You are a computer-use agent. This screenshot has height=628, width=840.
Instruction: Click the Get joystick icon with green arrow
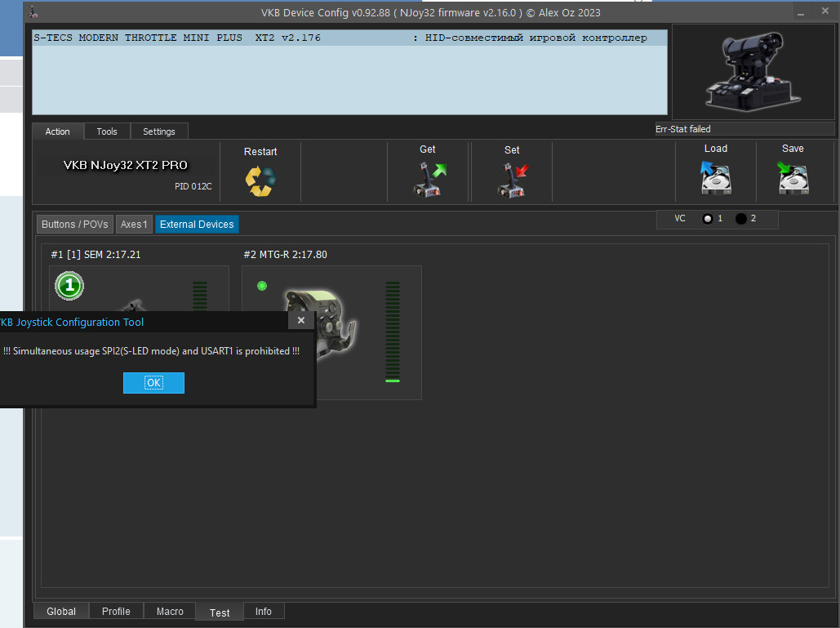[429, 180]
